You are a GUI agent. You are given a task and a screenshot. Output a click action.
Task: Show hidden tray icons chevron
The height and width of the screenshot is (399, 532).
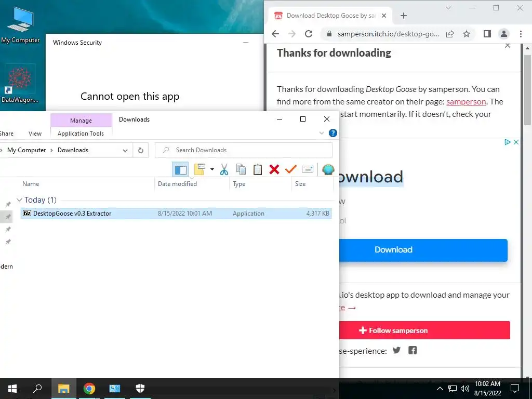click(x=440, y=389)
